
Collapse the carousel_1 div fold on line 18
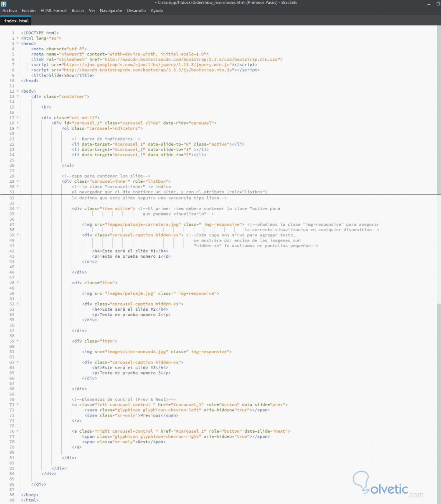(x=18, y=123)
